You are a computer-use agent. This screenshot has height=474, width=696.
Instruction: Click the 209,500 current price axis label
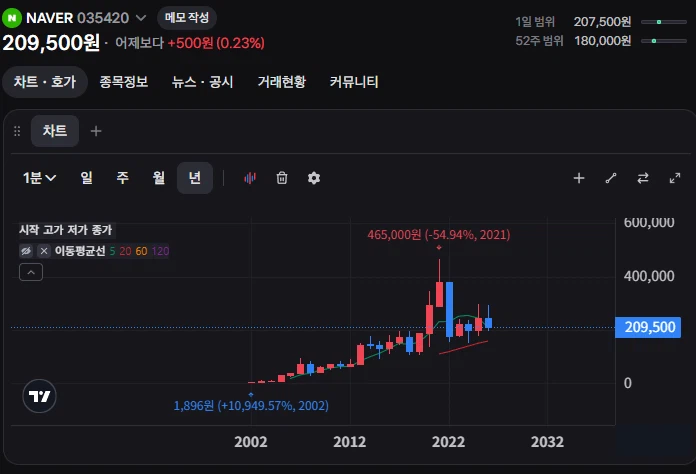tap(648, 328)
